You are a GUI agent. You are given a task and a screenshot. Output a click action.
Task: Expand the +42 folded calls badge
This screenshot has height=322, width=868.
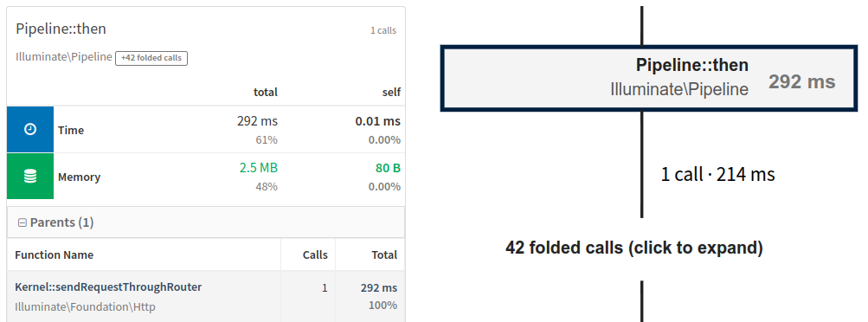151,58
